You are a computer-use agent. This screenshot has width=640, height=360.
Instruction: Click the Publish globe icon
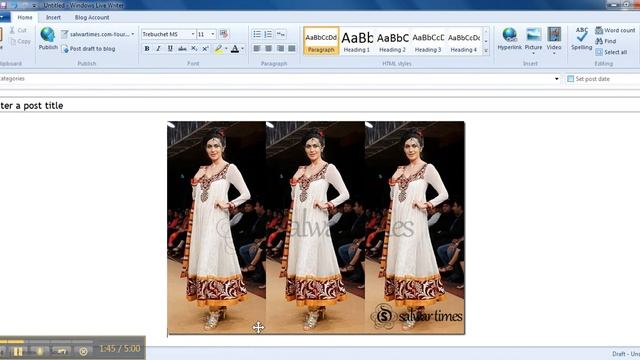click(x=47, y=35)
